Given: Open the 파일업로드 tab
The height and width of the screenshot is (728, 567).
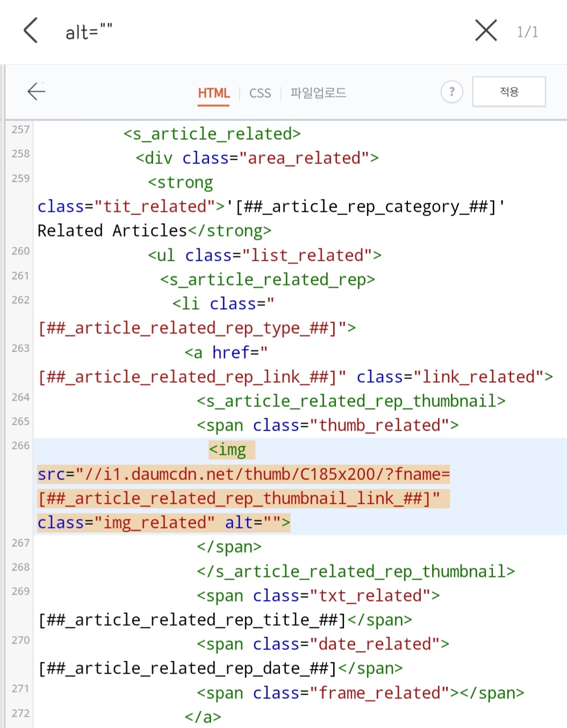Looking at the screenshot, I should click(318, 93).
